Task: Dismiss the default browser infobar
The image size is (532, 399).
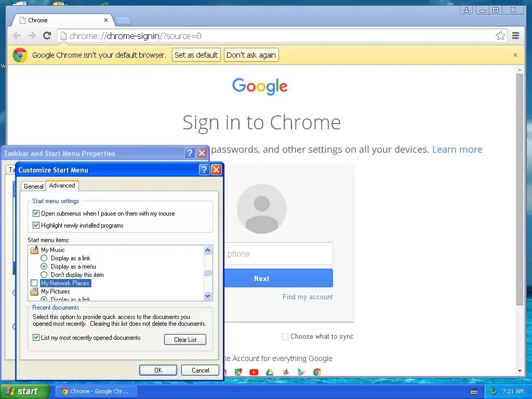Action: 515,55
